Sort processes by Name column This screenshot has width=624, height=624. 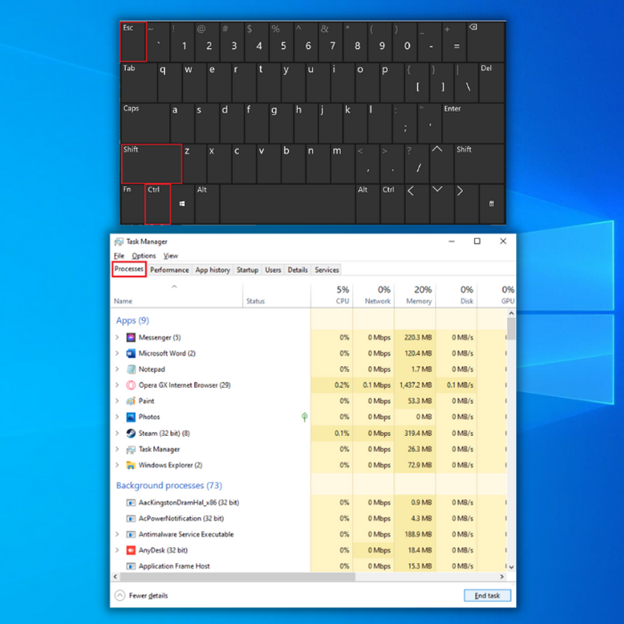coord(177,295)
